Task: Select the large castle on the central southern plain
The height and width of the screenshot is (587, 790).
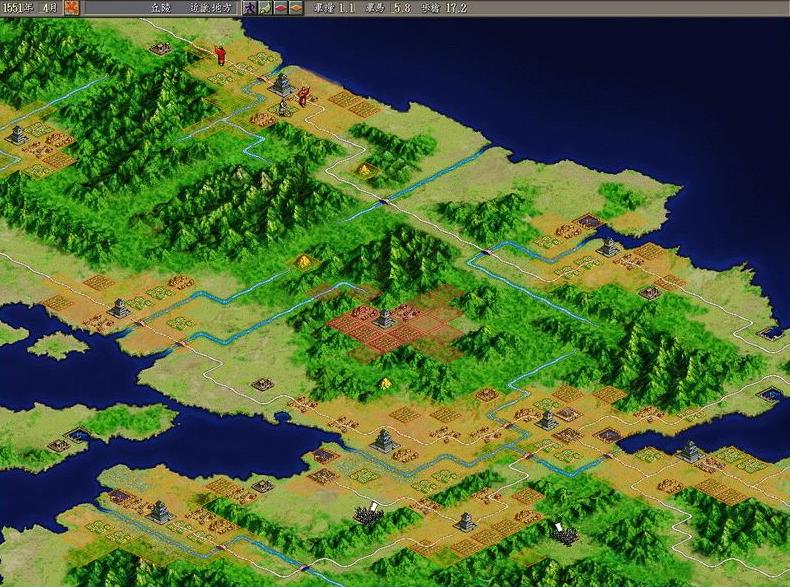Action: [385, 440]
